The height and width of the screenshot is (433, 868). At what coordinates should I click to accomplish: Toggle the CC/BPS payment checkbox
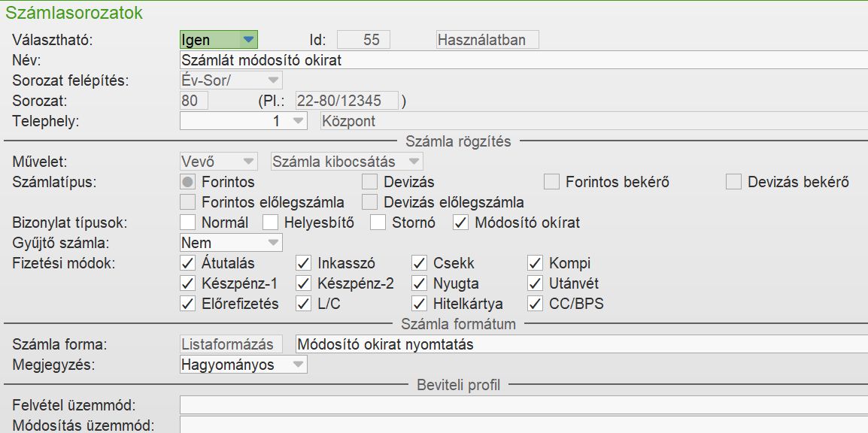coord(536,304)
